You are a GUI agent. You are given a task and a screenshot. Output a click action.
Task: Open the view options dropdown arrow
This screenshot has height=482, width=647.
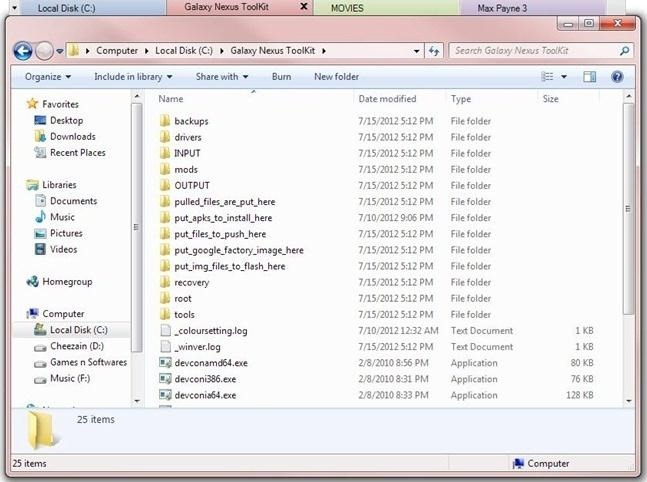click(564, 77)
